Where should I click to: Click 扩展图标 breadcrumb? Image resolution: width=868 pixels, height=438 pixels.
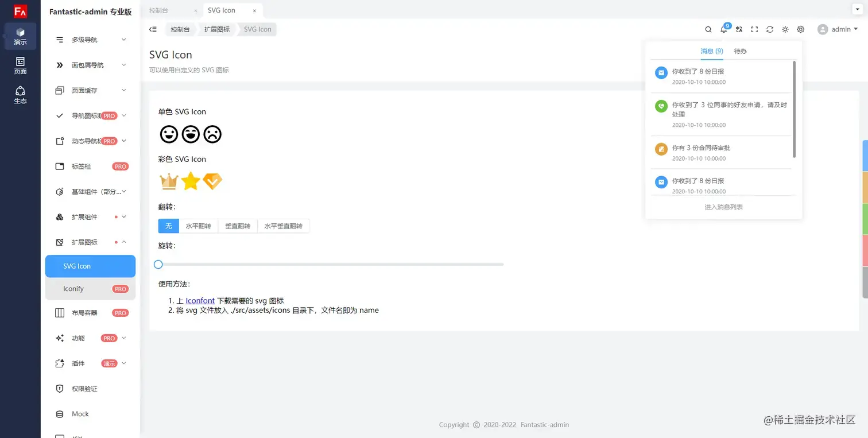coord(217,29)
